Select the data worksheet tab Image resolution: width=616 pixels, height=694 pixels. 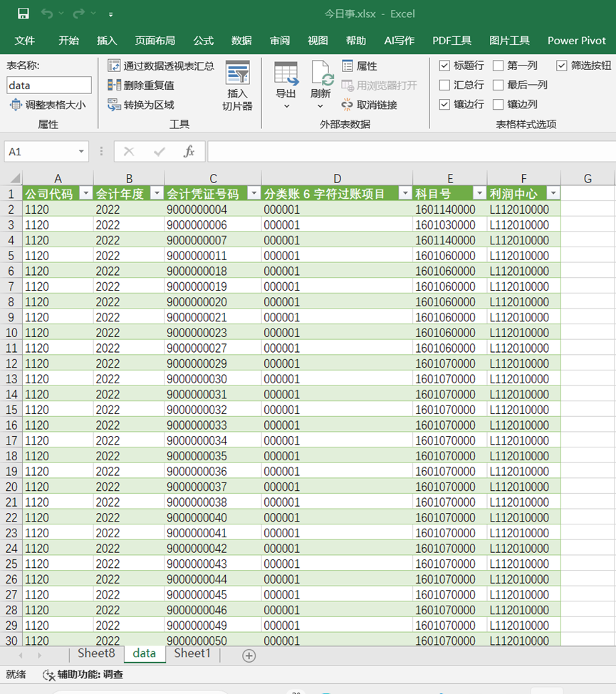click(145, 653)
